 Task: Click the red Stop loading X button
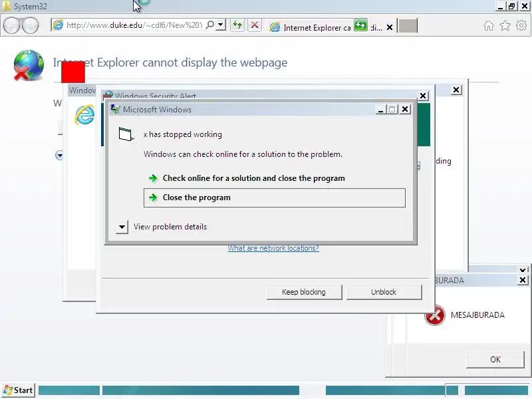(255, 25)
